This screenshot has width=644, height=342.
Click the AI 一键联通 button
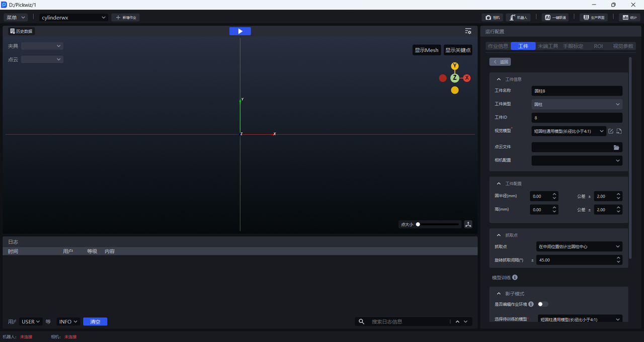point(555,17)
